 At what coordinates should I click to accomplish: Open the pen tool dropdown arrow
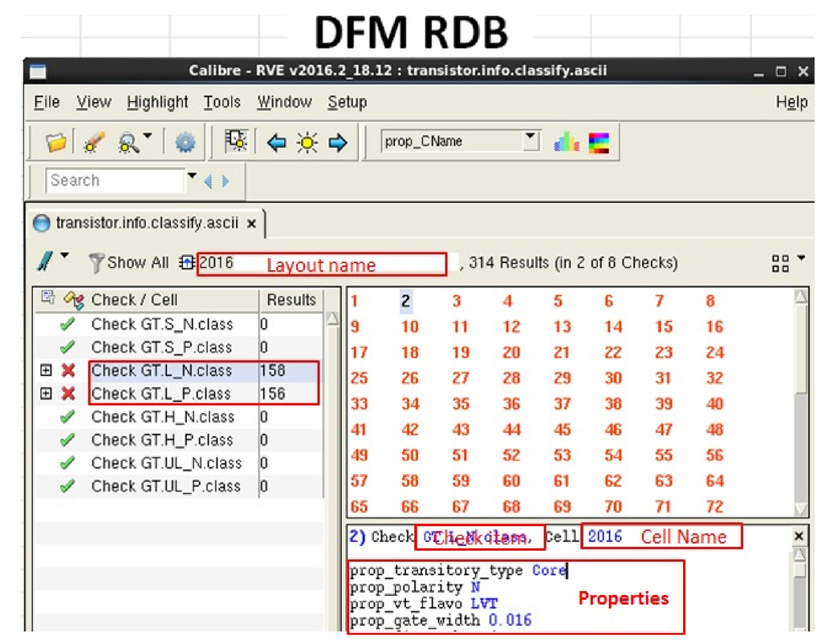pyautogui.click(x=64, y=256)
